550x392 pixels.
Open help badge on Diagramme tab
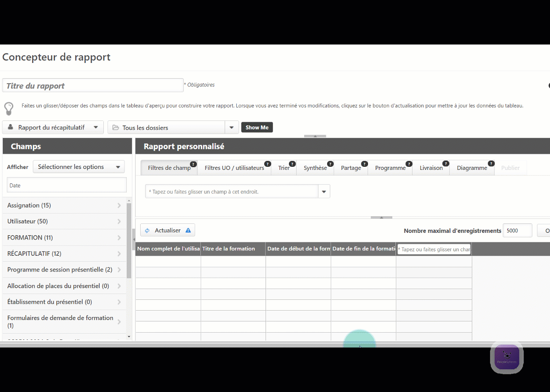(491, 164)
